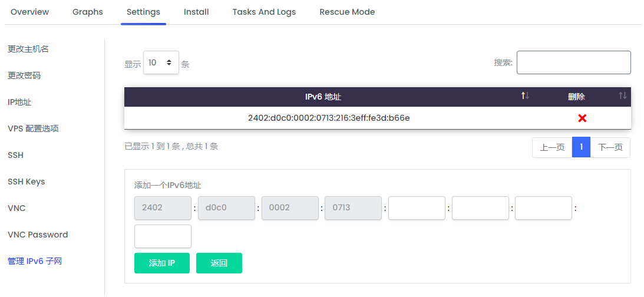The width and height of the screenshot is (644, 297).
Task: Go to previous page with 上一页
Action: coord(552,147)
